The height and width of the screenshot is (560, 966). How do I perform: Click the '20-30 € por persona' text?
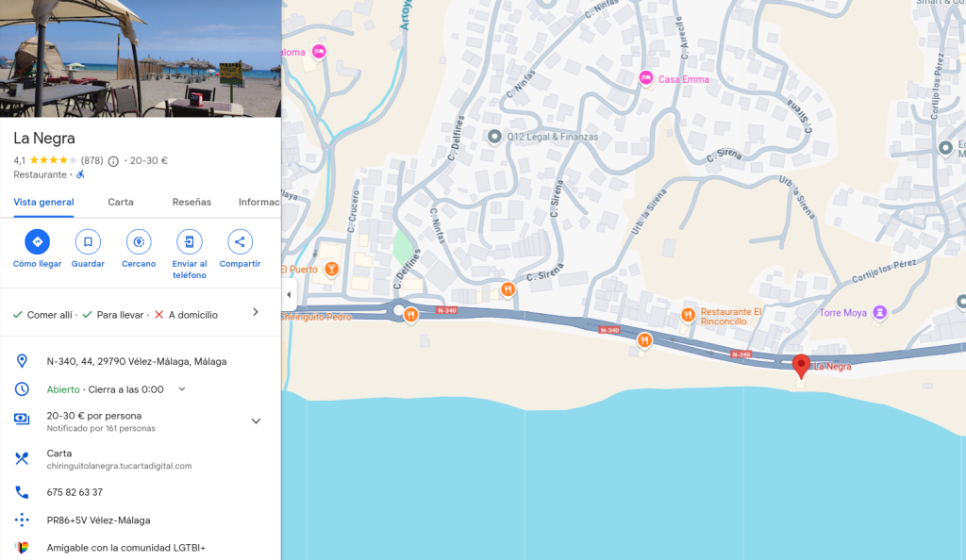click(94, 416)
